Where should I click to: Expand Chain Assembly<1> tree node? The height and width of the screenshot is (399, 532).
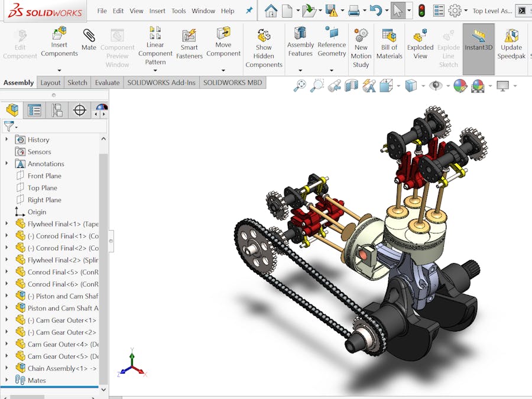(7, 368)
